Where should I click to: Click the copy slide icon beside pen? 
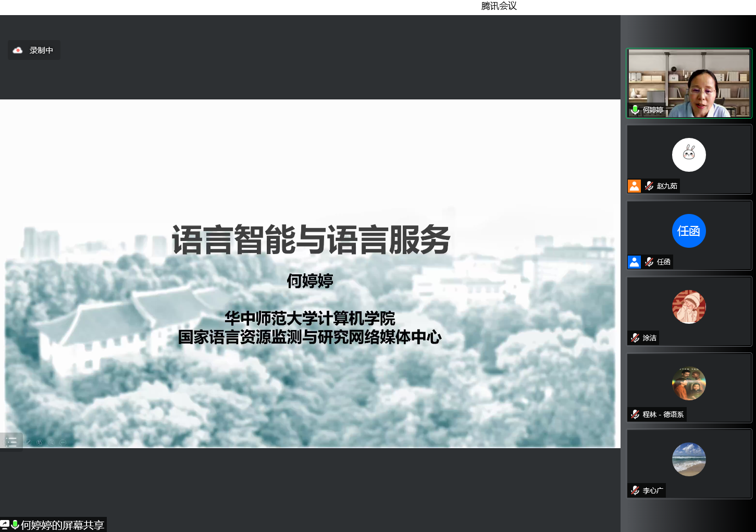pos(40,442)
